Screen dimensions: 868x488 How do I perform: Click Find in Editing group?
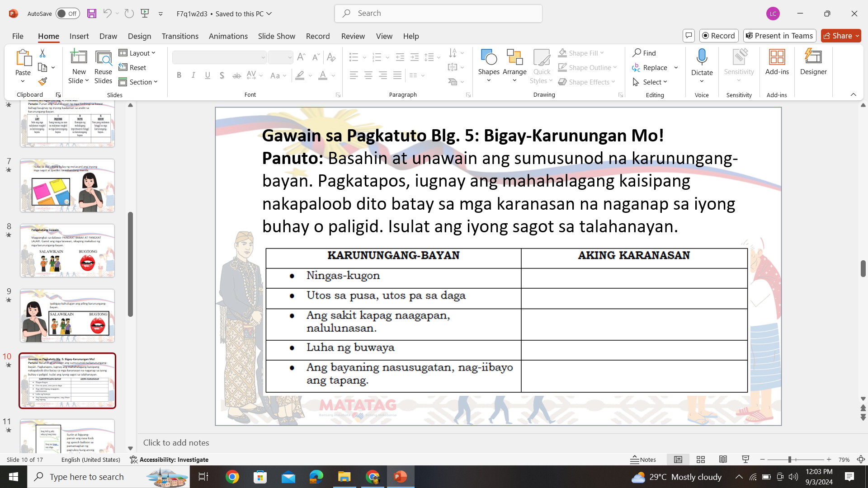click(644, 53)
